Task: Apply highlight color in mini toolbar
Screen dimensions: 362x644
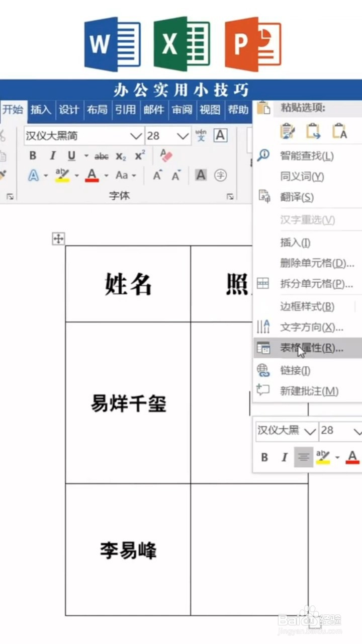Action: (x=323, y=457)
